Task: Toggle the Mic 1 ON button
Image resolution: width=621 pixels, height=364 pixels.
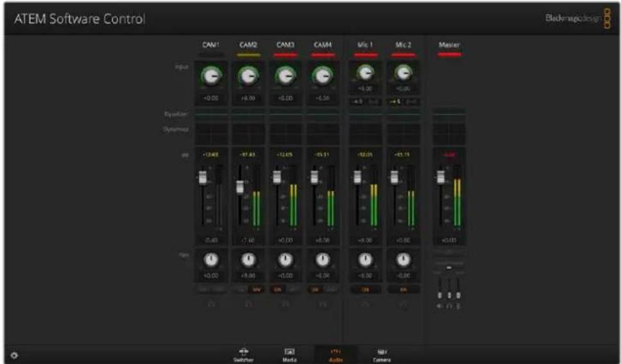Action: click(366, 290)
